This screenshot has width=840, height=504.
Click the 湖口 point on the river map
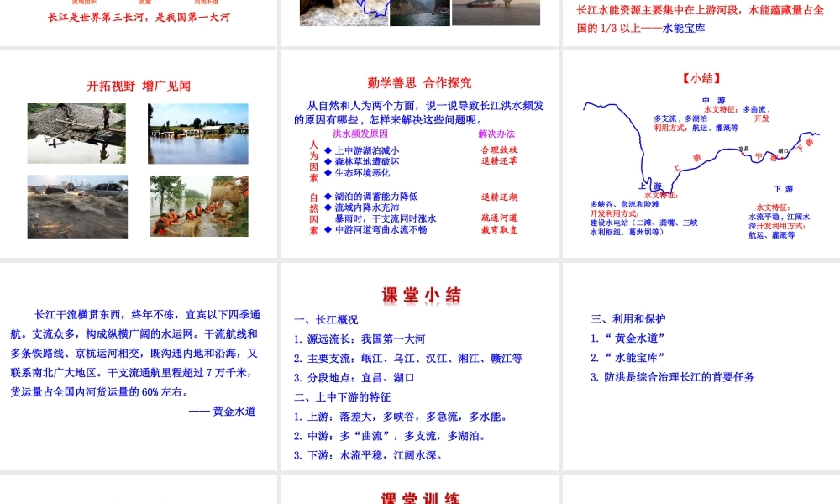coord(781,156)
